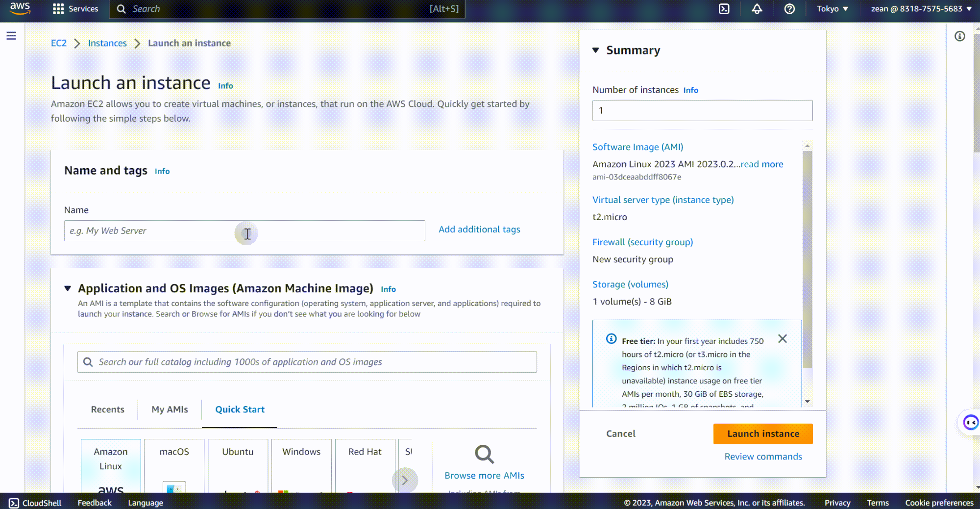Open CloudShell in the footer
This screenshot has width=980, height=509.
pos(35,503)
